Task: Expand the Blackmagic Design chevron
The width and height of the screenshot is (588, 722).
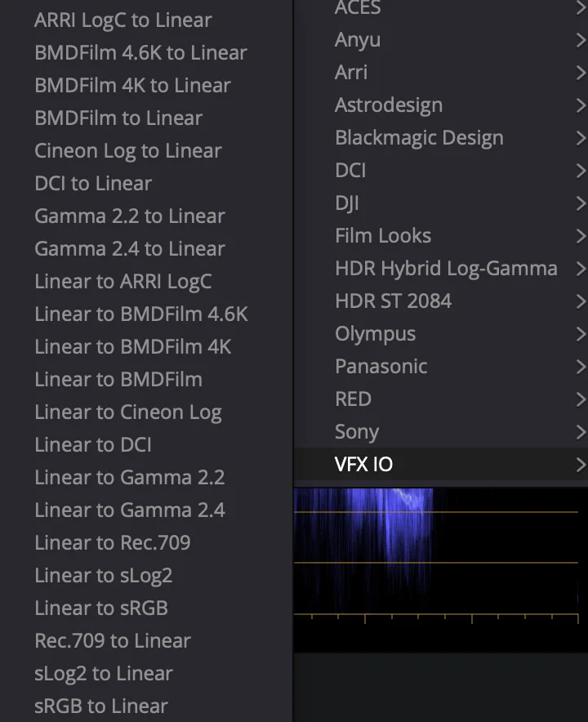Action: tap(581, 139)
